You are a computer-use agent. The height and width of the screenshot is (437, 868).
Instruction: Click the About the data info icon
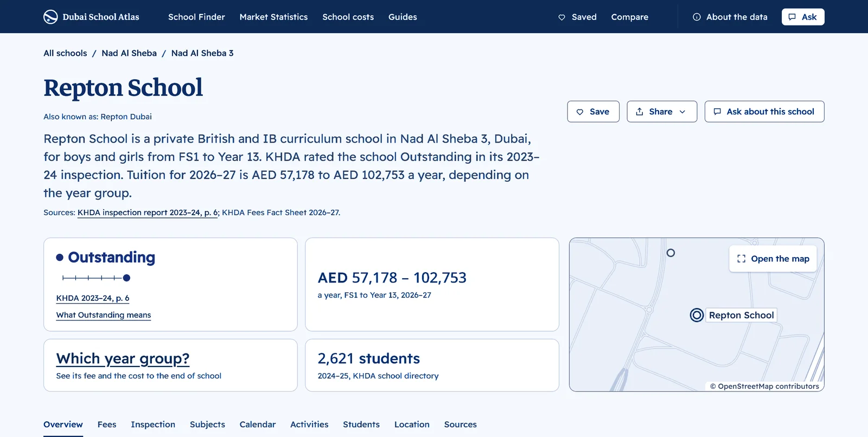(x=697, y=17)
